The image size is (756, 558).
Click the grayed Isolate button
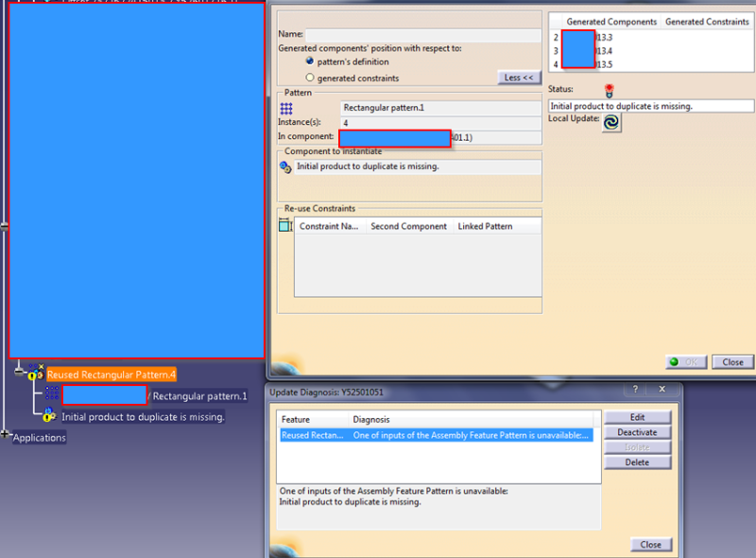(637, 447)
